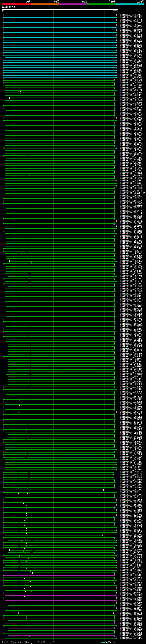Select the UniRef100_A9NXT3 label
Screen dimensions: 146x644
tap(131, 67)
